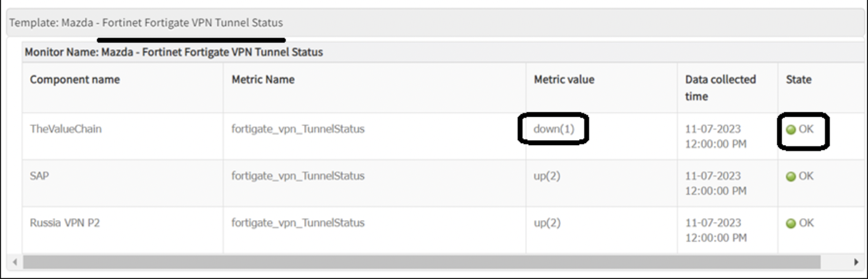Sort by the State column header
Screen dimensions: 868x279
(798, 79)
